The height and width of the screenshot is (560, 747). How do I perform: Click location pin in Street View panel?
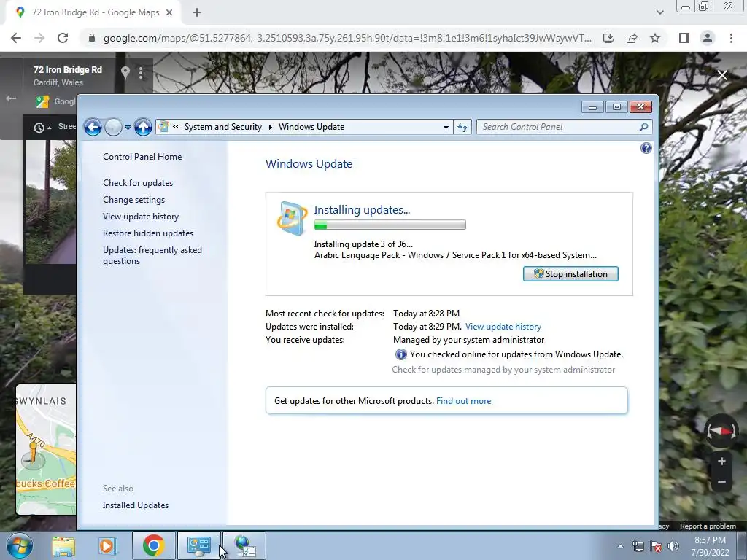[125, 73]
